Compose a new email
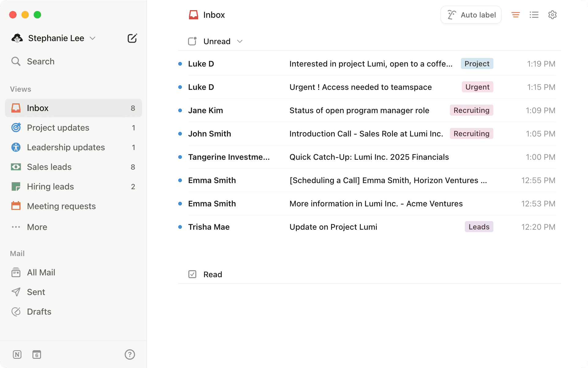This screenshot has height=368, width=588. 132,38
